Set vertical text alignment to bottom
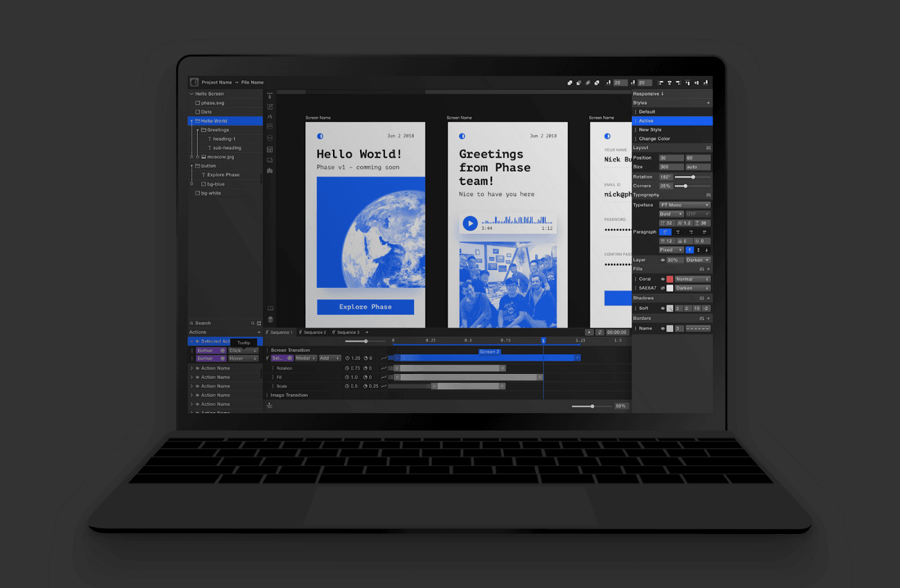Image resolution: width=900 pixels, height=588 pixels. 706,250
